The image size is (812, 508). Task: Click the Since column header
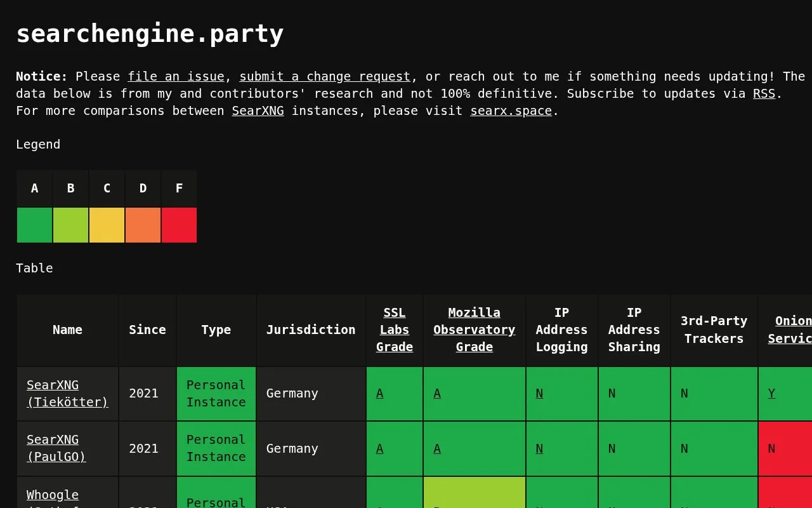147,330
